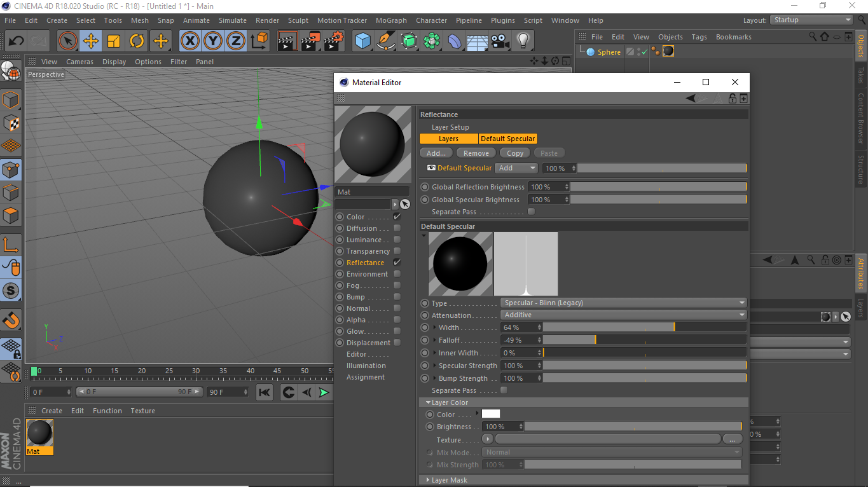Expand the Layer Mask section
The width and height of the screenshot is (868, 487).
(429, 480)
